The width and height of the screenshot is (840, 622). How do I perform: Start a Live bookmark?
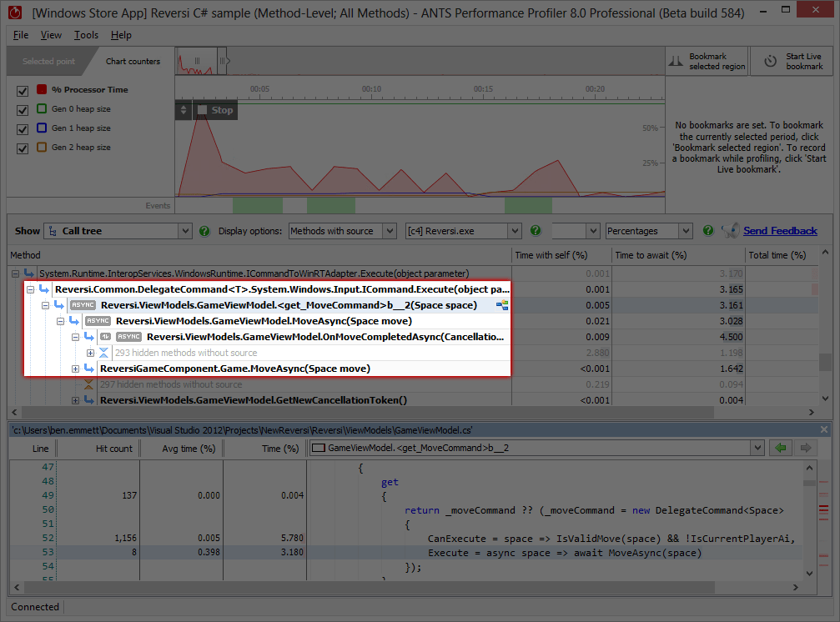point(793,62)
